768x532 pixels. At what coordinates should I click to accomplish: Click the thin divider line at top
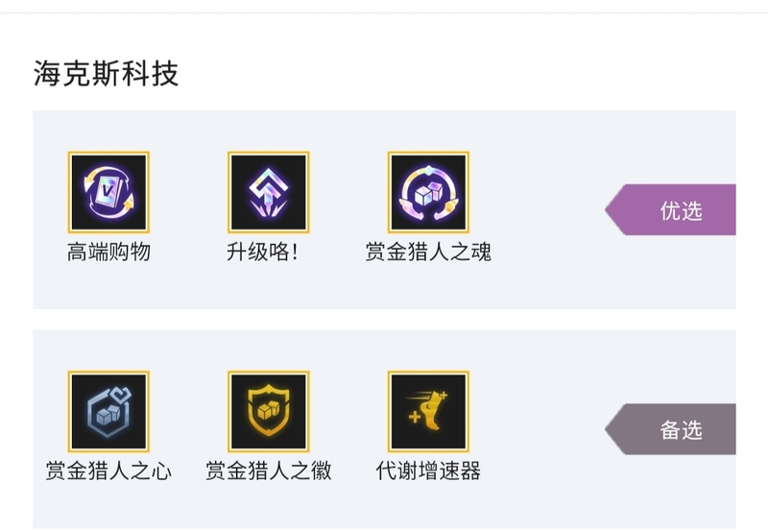click(x=384, y=12)
